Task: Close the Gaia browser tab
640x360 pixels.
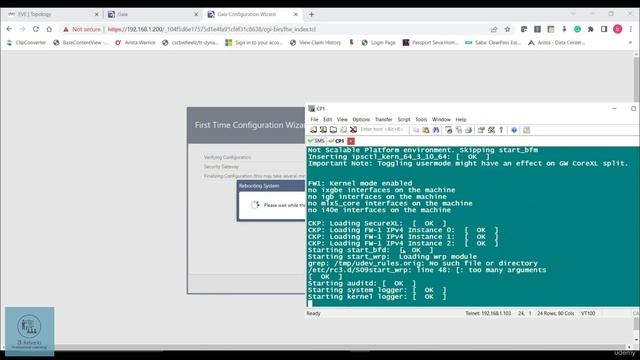Action: [196, 14]
